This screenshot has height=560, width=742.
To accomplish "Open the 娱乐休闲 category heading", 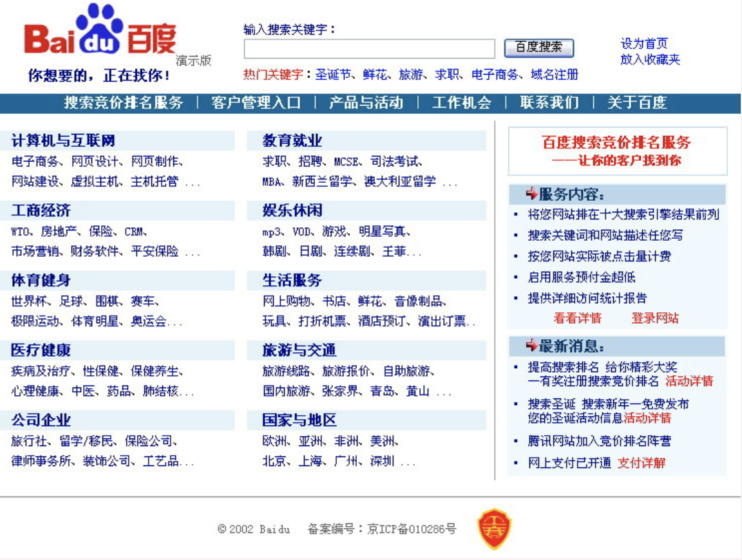I will (x=292, y=210).
